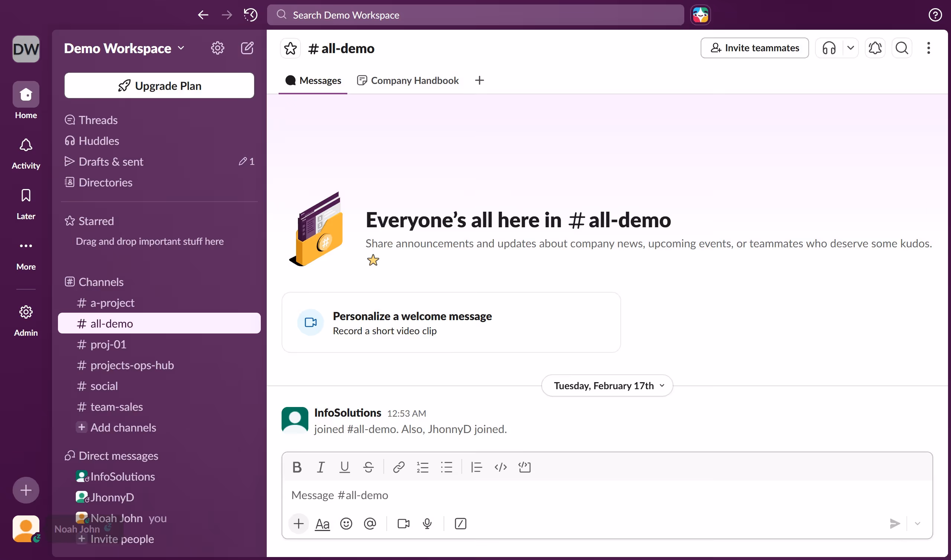Open Drafts & sent
This screenshot has height=560, width=951.
(159, 162)
